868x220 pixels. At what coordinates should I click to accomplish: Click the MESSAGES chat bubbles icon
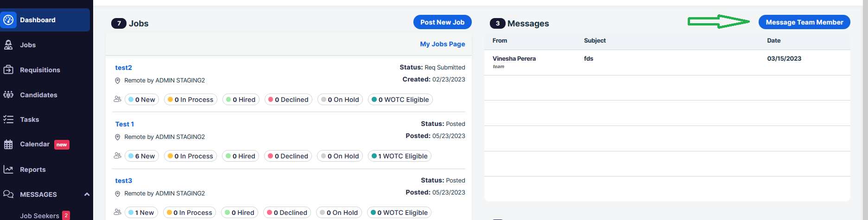[8, 195]
